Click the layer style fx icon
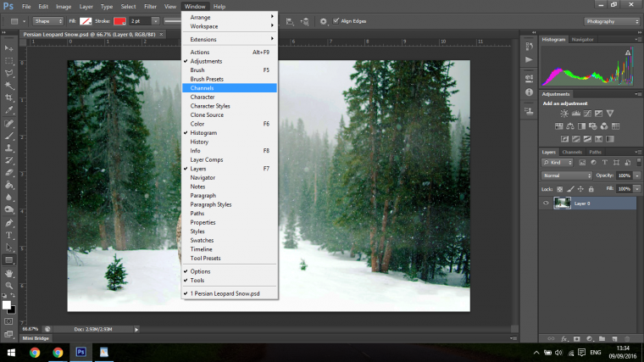644x362 pixels. tap(563, 339)
